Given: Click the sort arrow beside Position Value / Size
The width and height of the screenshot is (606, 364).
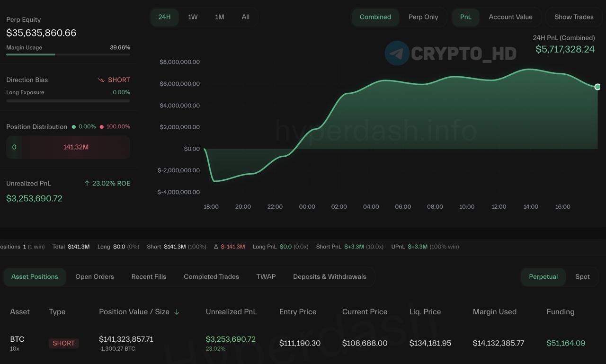Looking at the screenshot, I should (x=177, y=312).
